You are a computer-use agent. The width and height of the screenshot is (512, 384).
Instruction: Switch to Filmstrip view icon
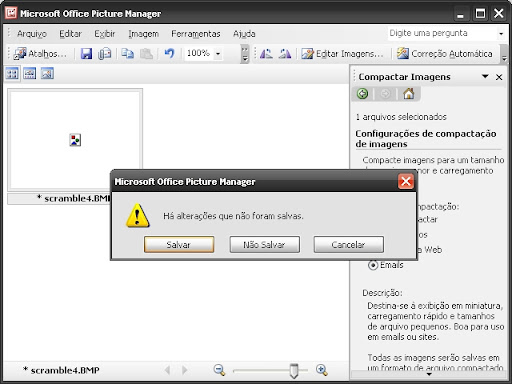coord(30,73)
